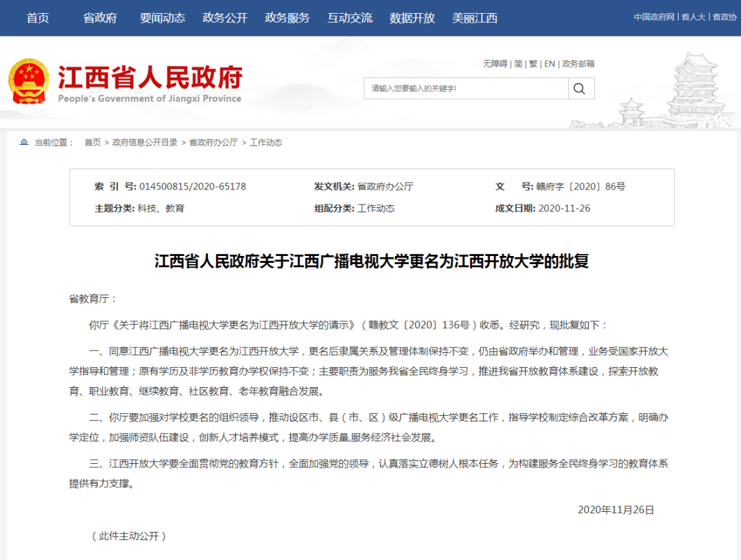The image size is (741, 560).
Task: Click the search magnifier icon
Action: [580, 89]
